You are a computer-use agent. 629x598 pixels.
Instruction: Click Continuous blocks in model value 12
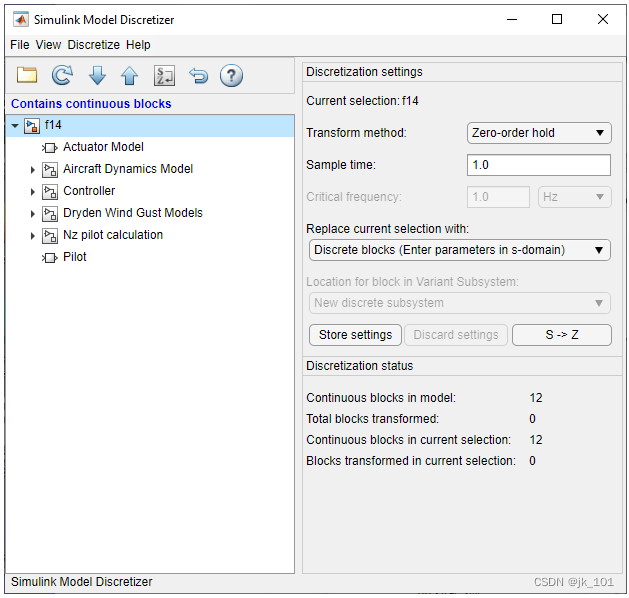point(536,398)
